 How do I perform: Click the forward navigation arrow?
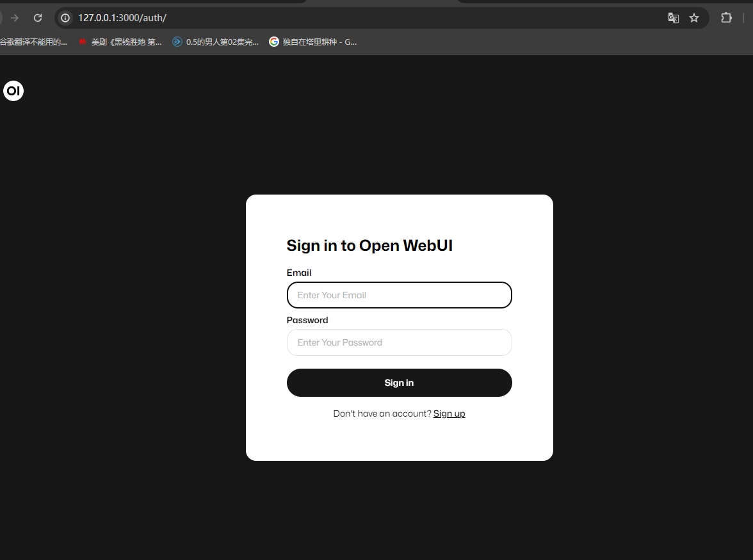pos(15,18)
